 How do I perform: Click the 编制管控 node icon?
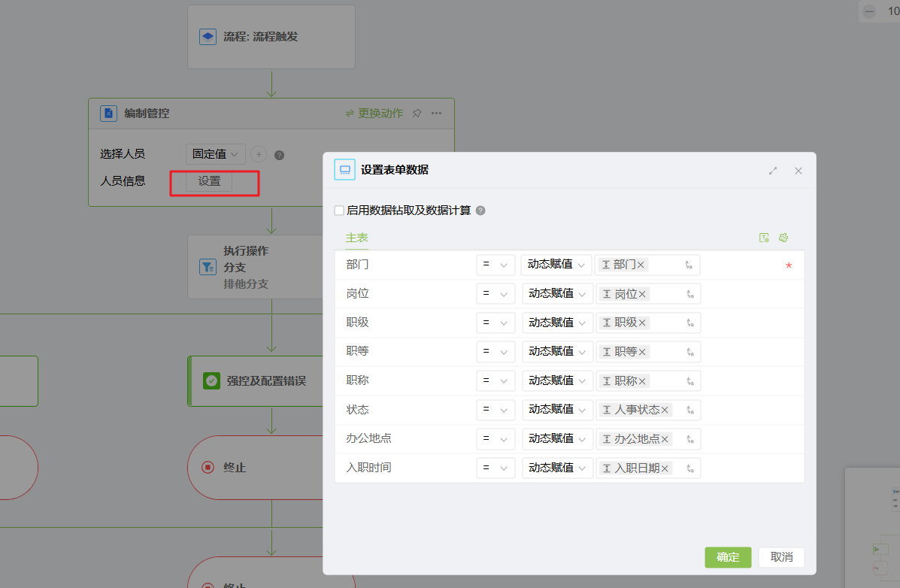coord(108,113)
